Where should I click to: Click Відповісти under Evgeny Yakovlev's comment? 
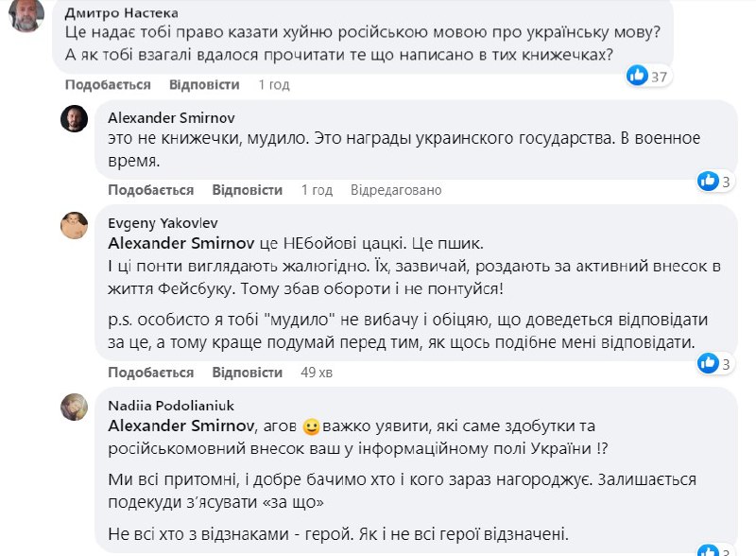248,373
